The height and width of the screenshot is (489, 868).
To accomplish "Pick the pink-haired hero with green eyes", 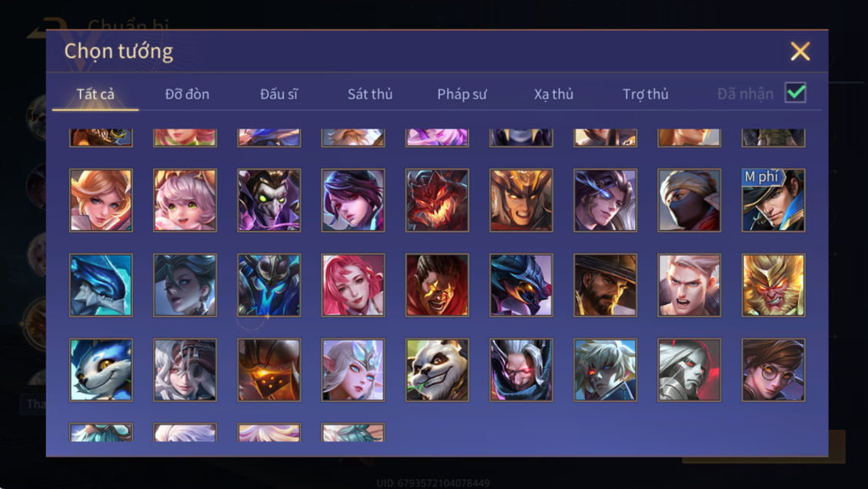I will click(x=185, y=200).
